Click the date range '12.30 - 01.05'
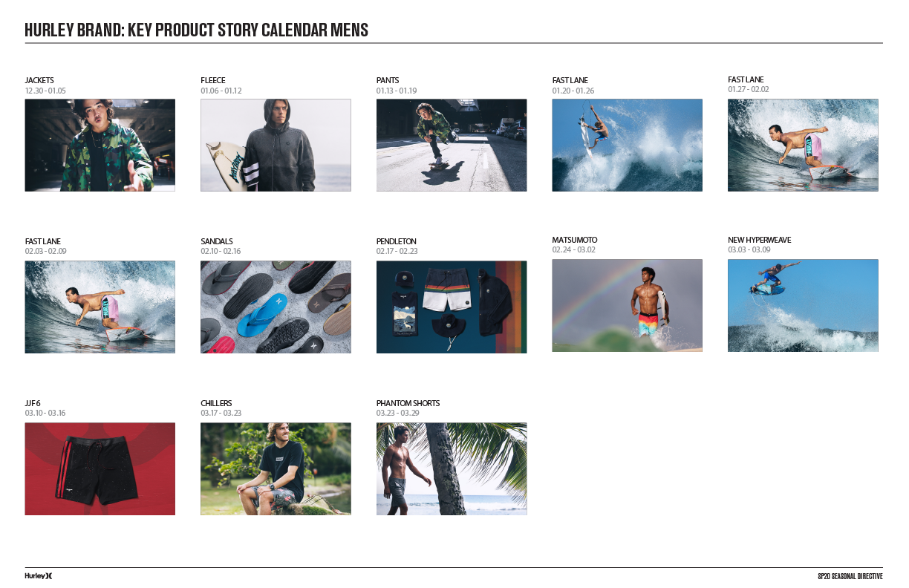Image resolution: width=909 pixels, height=588 pixels. [45, 91]
